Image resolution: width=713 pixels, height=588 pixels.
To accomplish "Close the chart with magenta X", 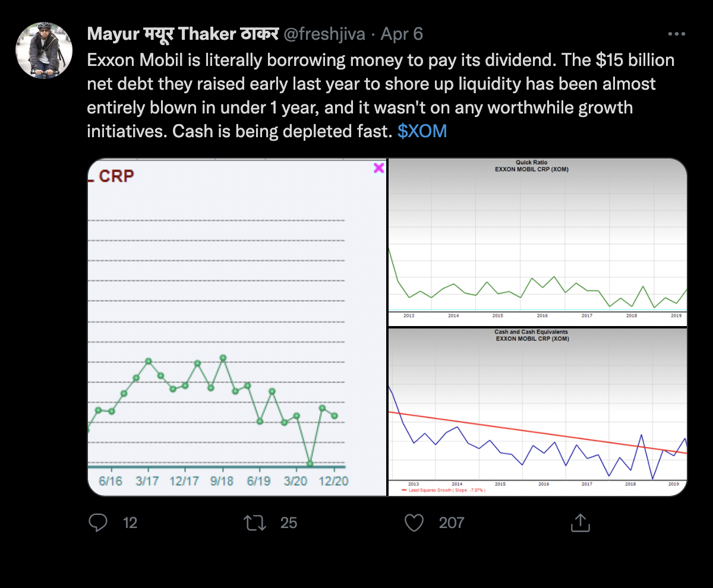I will click(x=378, y=169).
